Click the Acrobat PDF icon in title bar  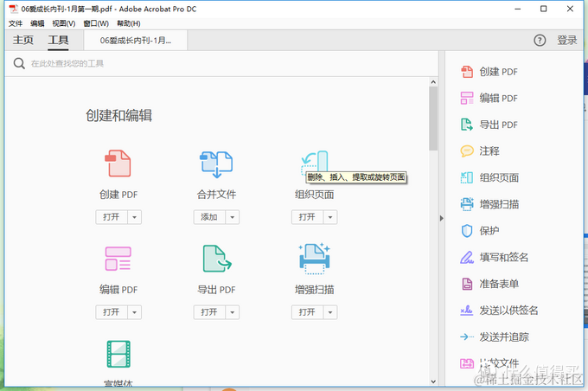point(14,9)
